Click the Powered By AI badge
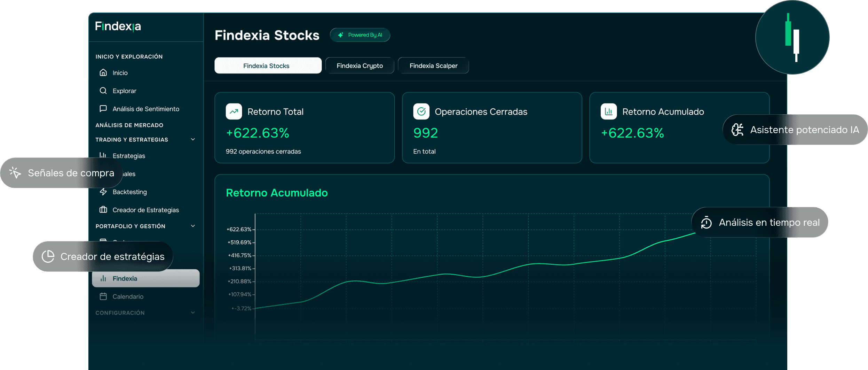The height and width of the screenshot is (370, 868). point(360,35)
